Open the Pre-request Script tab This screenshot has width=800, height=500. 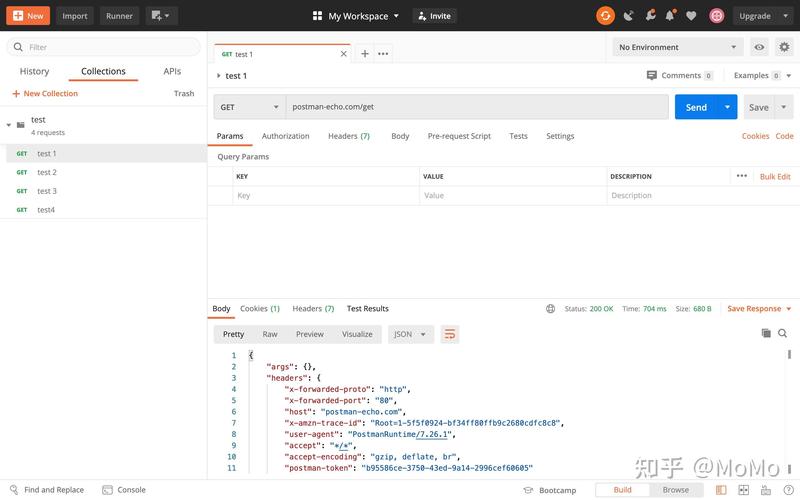pos(459,136)
